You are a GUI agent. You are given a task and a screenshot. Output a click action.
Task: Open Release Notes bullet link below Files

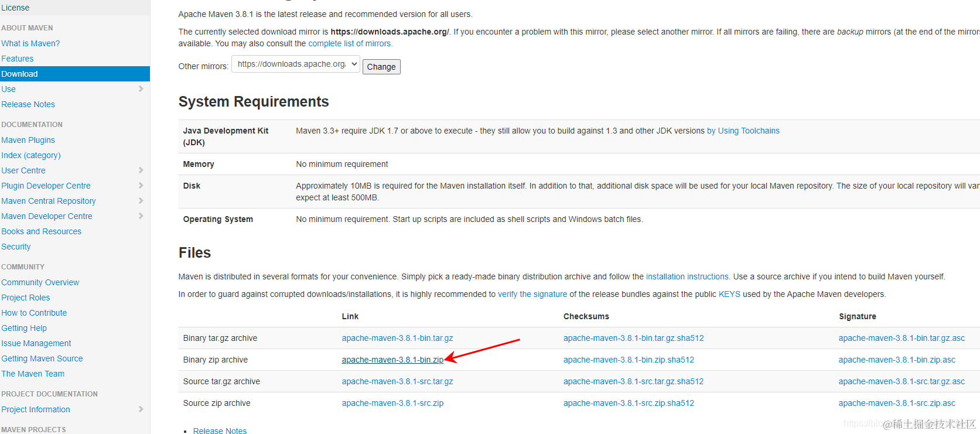pos(220,430)
